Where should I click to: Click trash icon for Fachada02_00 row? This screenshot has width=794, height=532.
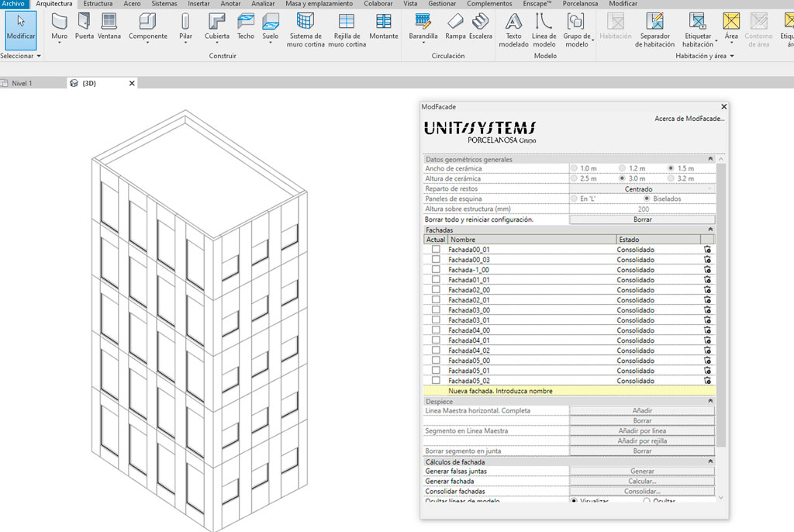pos(707,290)
